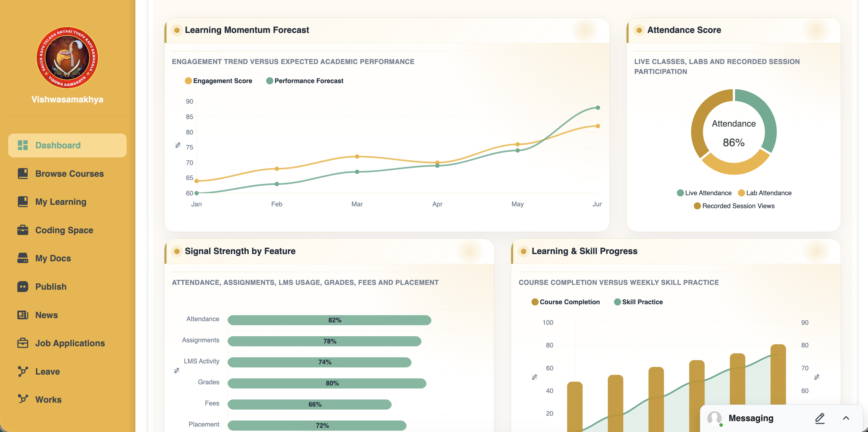Viewport: 868px width, 432px height.
Task: Expand the Messaging panel chevron
Action: click(x=846, y=418)
